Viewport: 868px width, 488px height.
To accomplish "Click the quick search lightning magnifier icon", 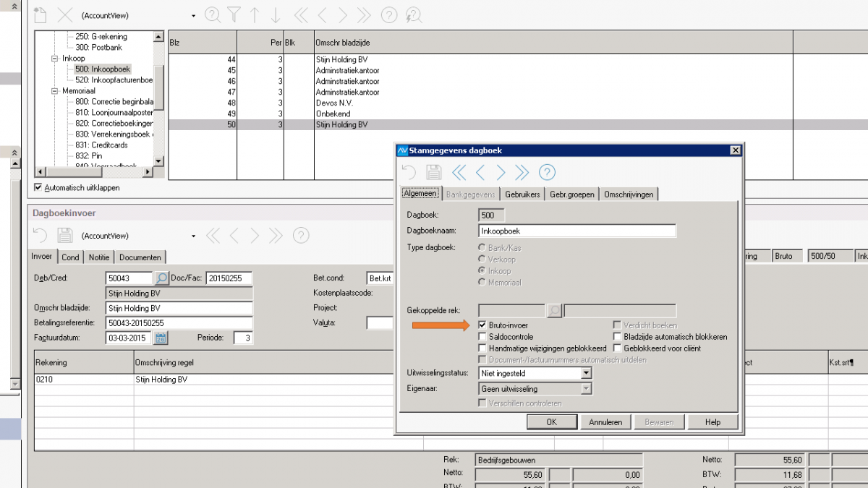I will pyautogui.click(x=413, y=14).
